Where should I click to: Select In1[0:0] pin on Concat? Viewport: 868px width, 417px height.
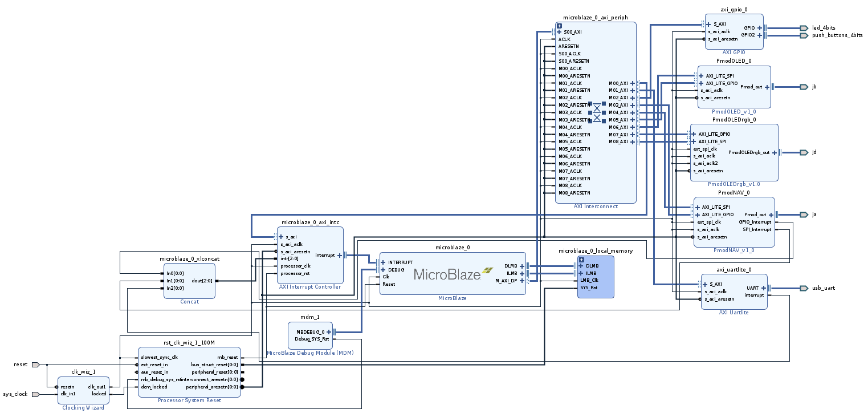175,281
